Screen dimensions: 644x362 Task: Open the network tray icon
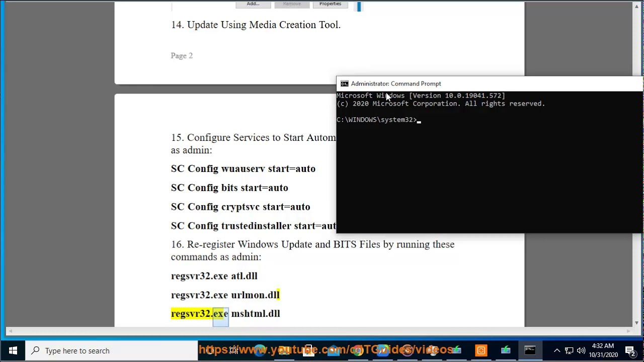(x=569, y=350)
